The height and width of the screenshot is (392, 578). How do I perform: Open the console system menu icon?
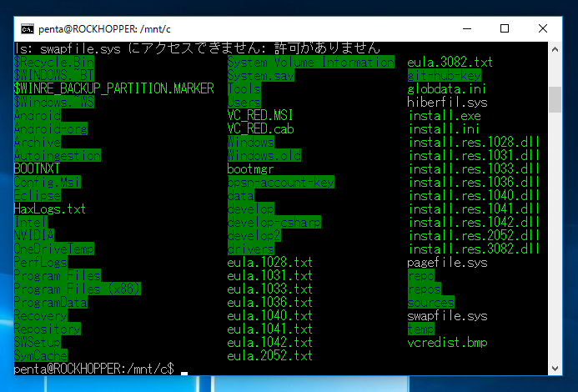[x=28, y=28]
